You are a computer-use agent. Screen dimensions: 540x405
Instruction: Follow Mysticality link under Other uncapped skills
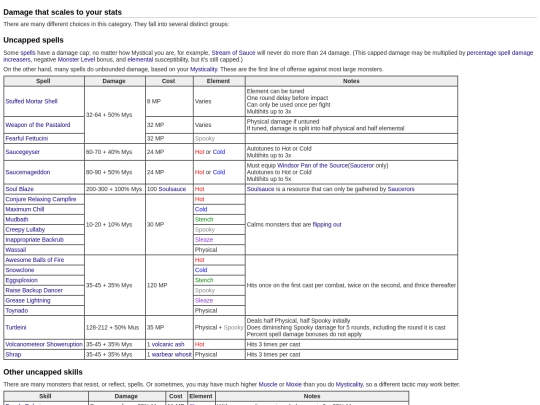coord(349,384)
